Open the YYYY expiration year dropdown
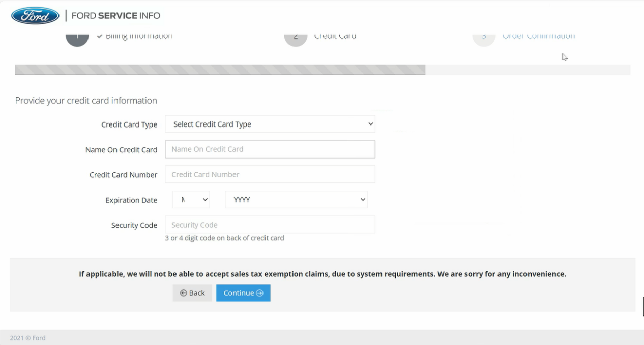The width and height of the screenshot is (644, 345). pos(296,200)
